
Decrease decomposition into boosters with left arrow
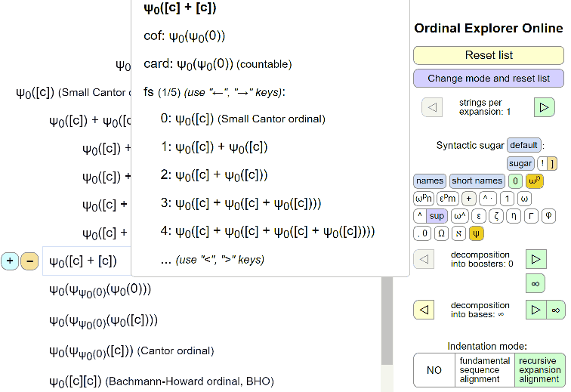coord(424,259)
